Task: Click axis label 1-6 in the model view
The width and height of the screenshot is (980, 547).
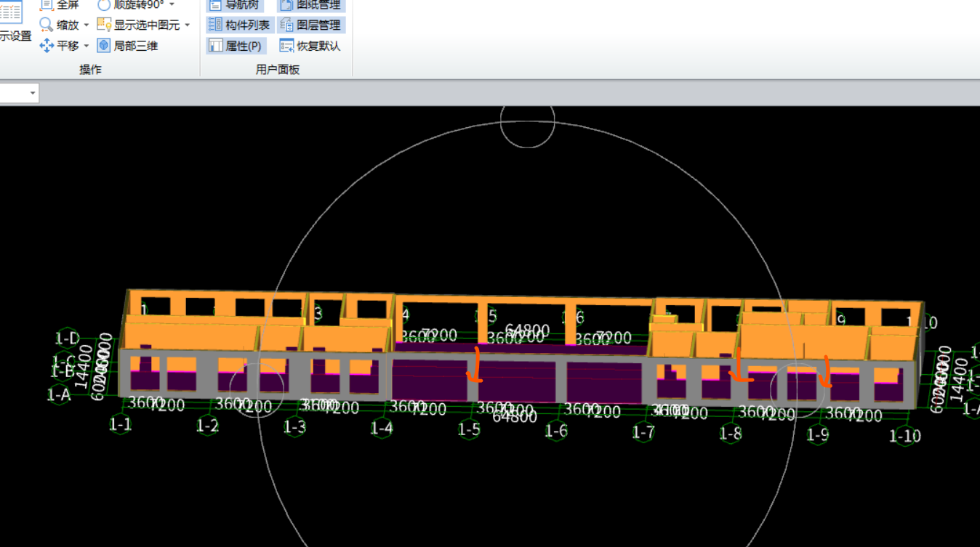Action: tap(556, 431)
